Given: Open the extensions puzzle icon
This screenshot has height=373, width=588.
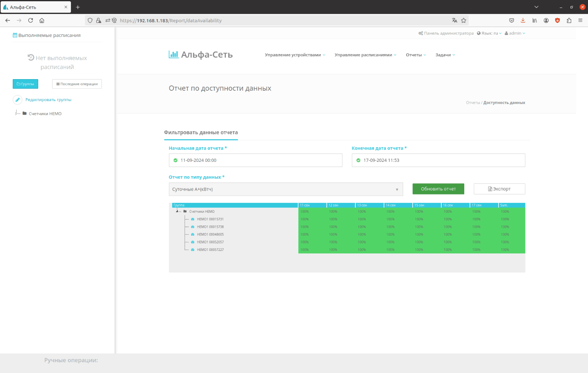Looking at the screenshot, I should (x=569, y=20).
